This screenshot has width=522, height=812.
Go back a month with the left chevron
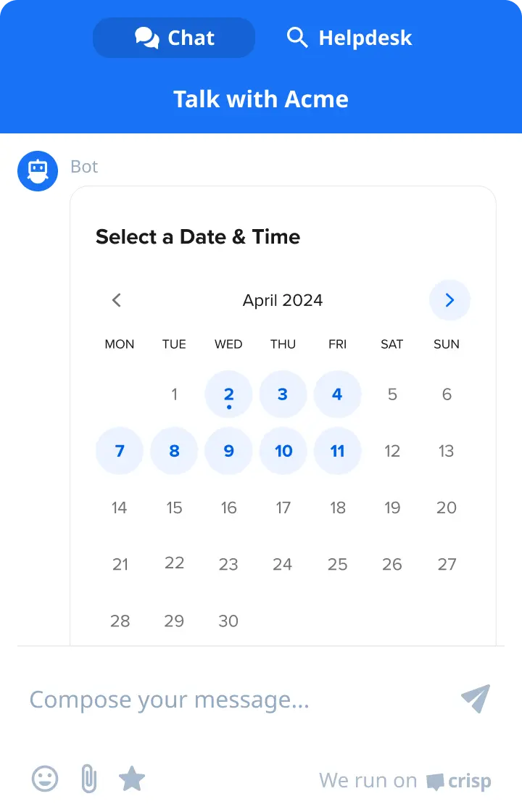pos(116,299)
